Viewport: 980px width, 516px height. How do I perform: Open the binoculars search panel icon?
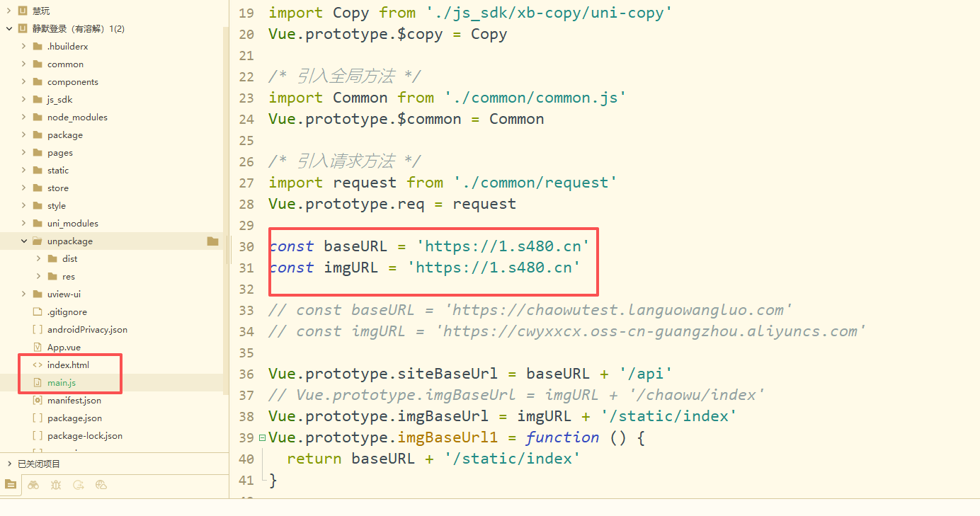point(33,485)
